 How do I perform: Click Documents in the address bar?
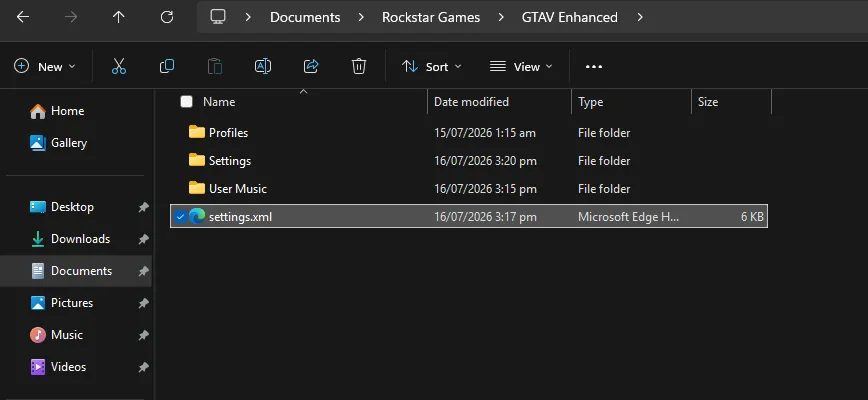click(x=305, y=17)
